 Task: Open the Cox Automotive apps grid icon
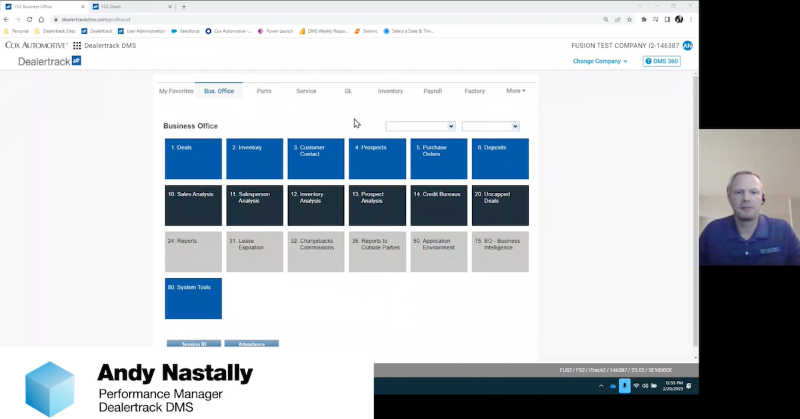point(77,45)
